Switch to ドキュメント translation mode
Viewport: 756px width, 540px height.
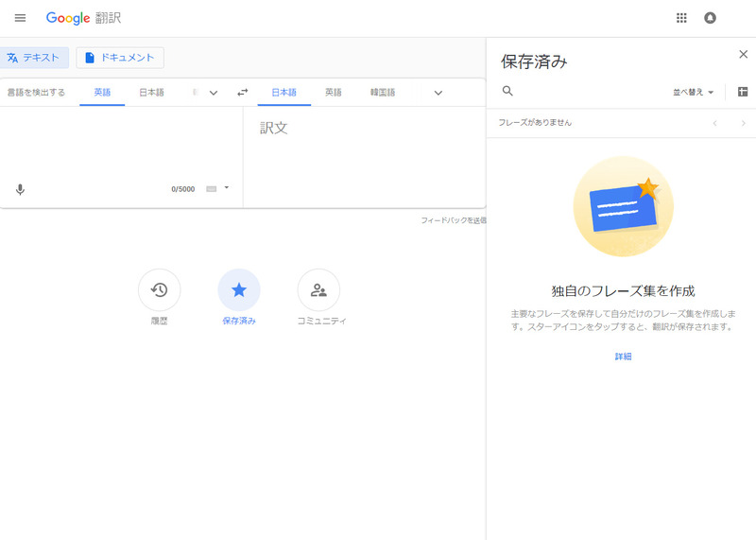coord(120,58)
